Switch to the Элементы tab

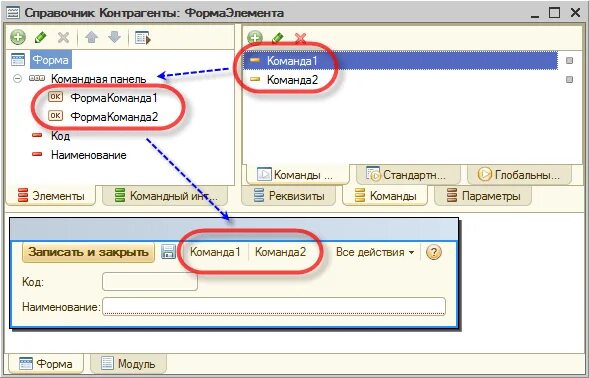pyautogui.click(x=51, y=196)
